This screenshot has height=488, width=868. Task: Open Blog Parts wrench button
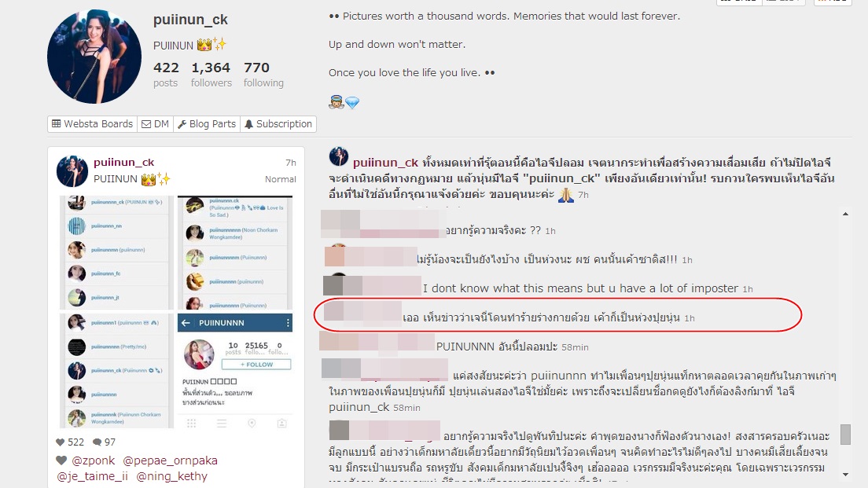[x=207, y=124]
